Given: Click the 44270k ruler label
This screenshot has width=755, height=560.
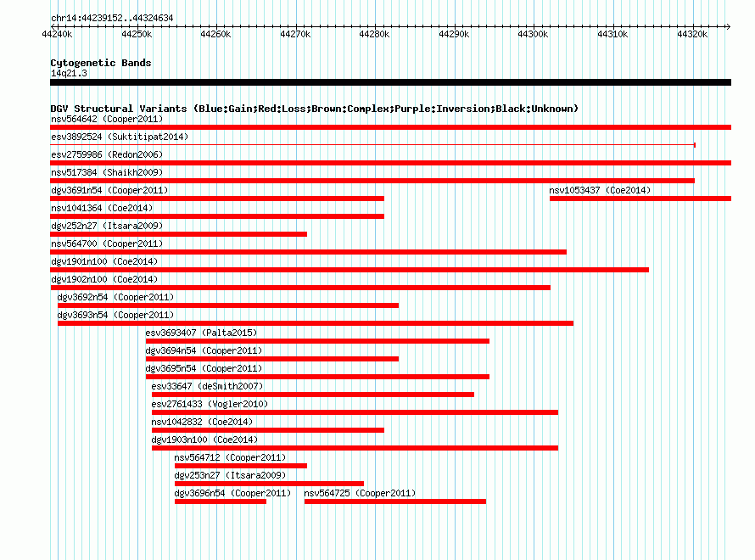Looking at the screenshot, I should point(295,34).
